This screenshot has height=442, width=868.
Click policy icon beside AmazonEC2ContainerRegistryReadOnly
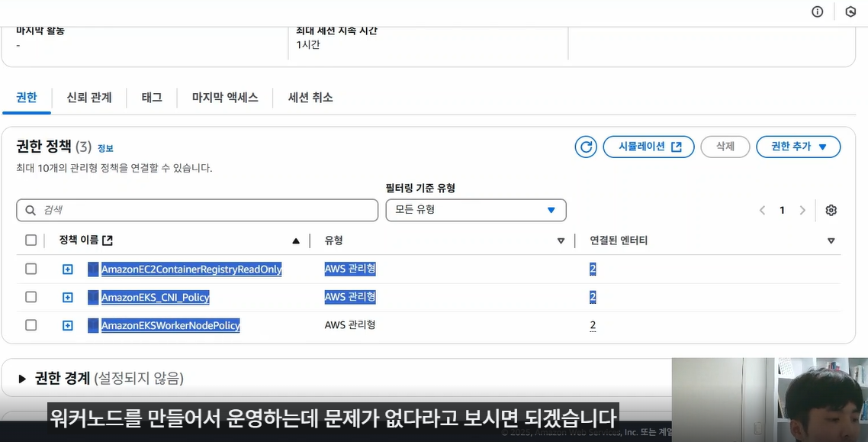click(93, 269)
